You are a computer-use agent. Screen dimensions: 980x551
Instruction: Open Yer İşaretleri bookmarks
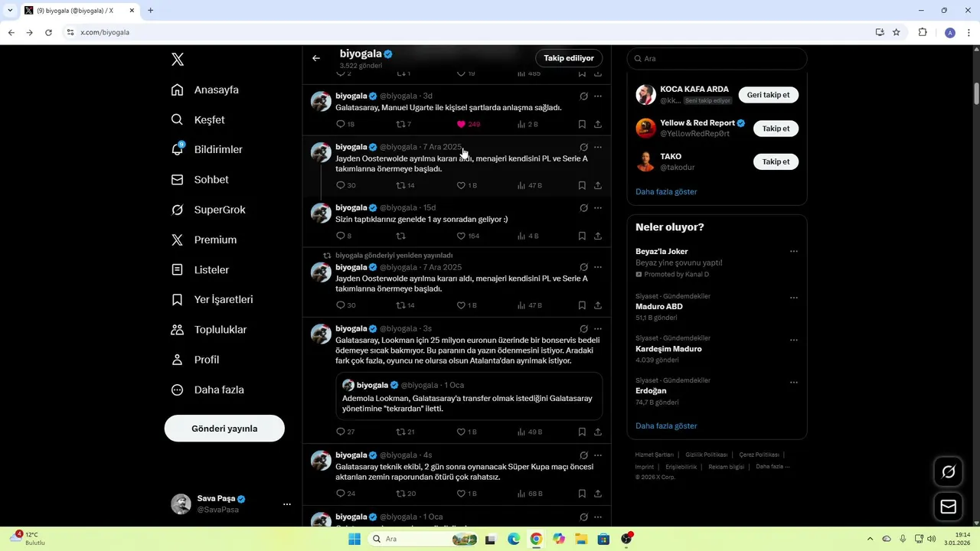tap(212, 299)
